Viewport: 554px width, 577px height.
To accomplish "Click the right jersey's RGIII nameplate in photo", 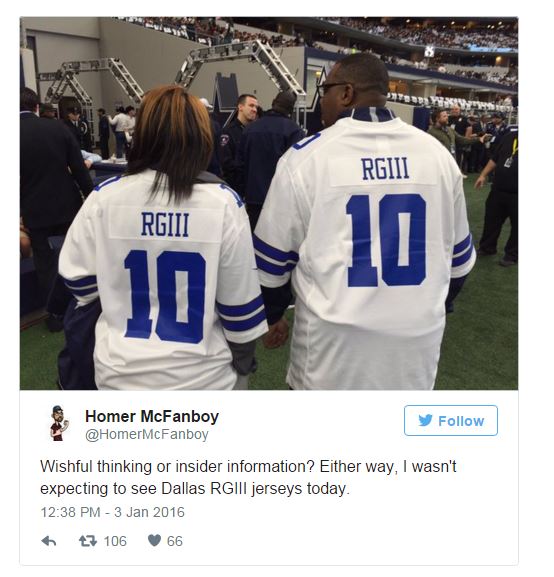I will point(385,169).
